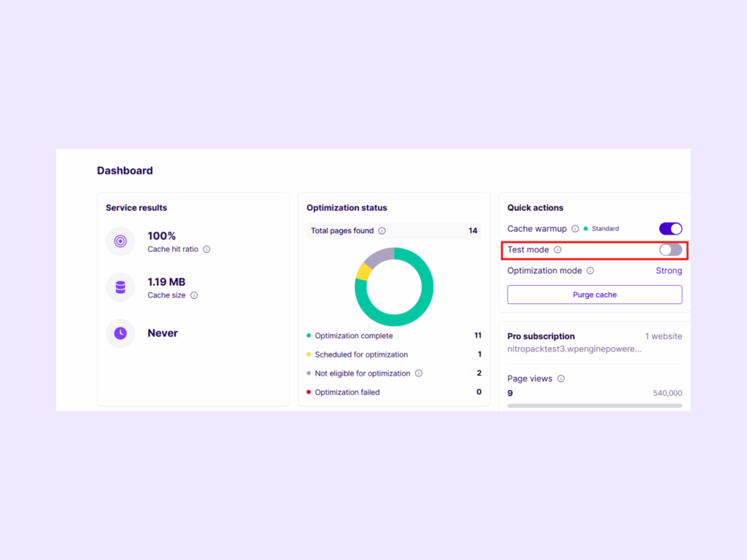Click the 'Service results' heading
747x560 pixels.
[136, 208]
